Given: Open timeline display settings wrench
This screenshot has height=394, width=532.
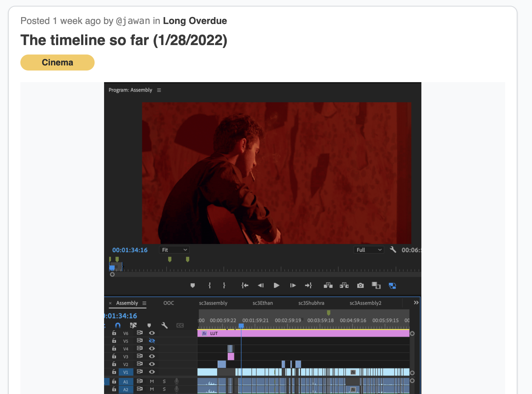Looking at the screenshot, I should (164, 325).
